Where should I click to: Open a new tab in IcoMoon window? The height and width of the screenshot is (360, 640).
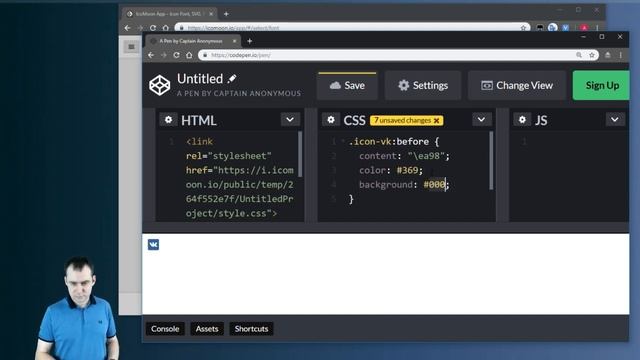(226, 14)
